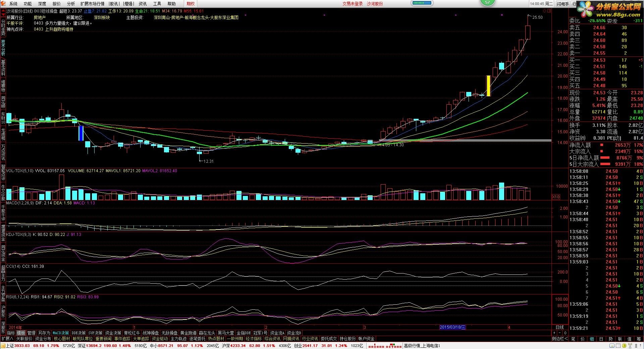The width and height of the screenshot is (644, 349).
Task: Select the 价 tab in side panel
Action: click(x=583, y=339)
